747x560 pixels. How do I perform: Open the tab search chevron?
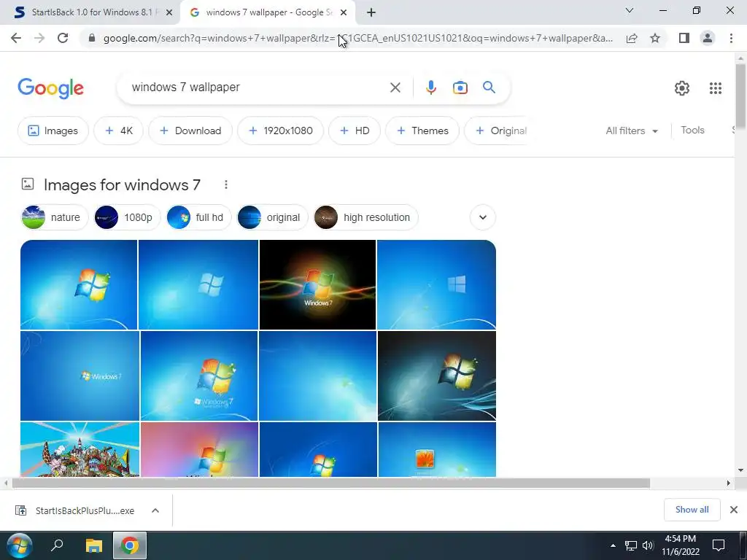click(630, 10)
